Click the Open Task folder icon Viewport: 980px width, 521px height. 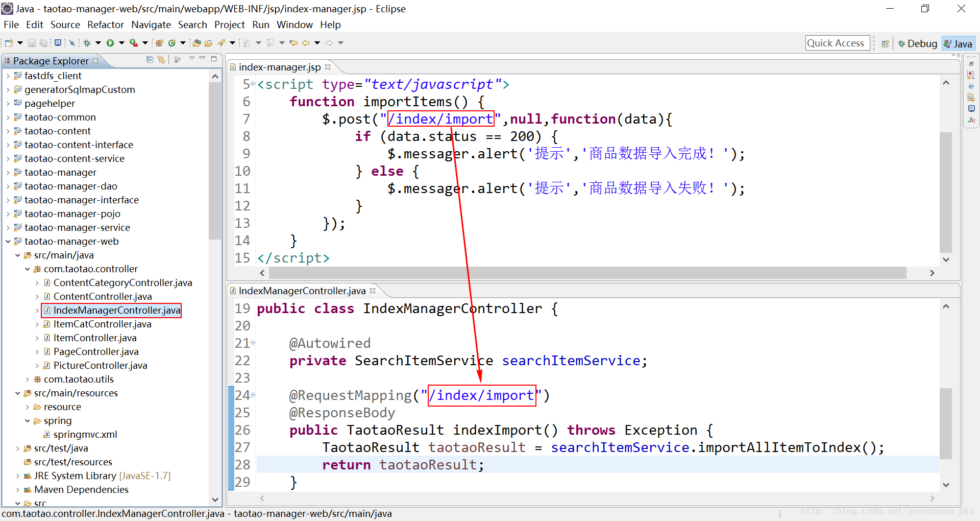[x=208, y=43]
